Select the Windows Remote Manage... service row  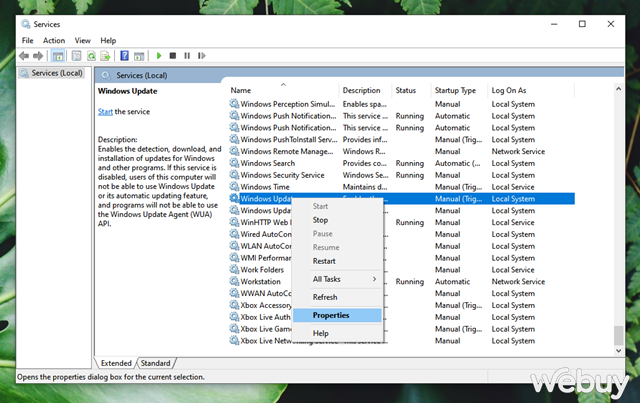[x=402, y=151]
